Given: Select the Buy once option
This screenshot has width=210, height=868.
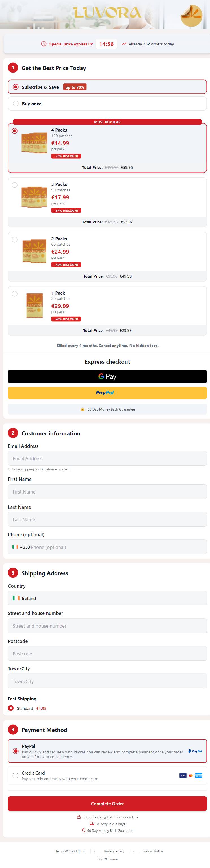Looking at the screenshot, I should (x=107, y=103).
